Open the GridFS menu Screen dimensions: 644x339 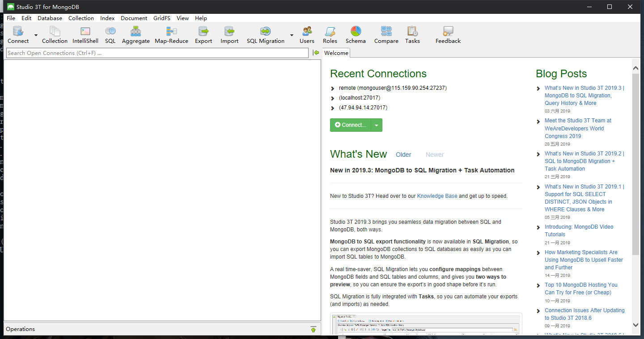[162, 18]
